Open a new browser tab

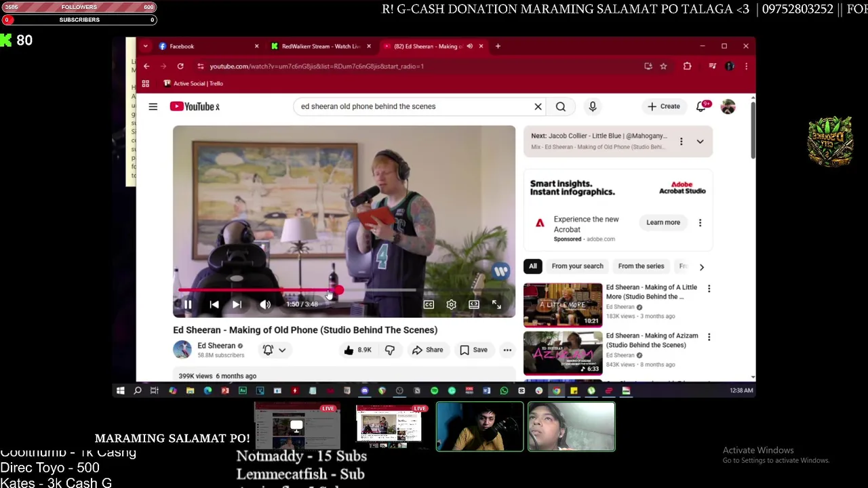[x=498, y=46]
